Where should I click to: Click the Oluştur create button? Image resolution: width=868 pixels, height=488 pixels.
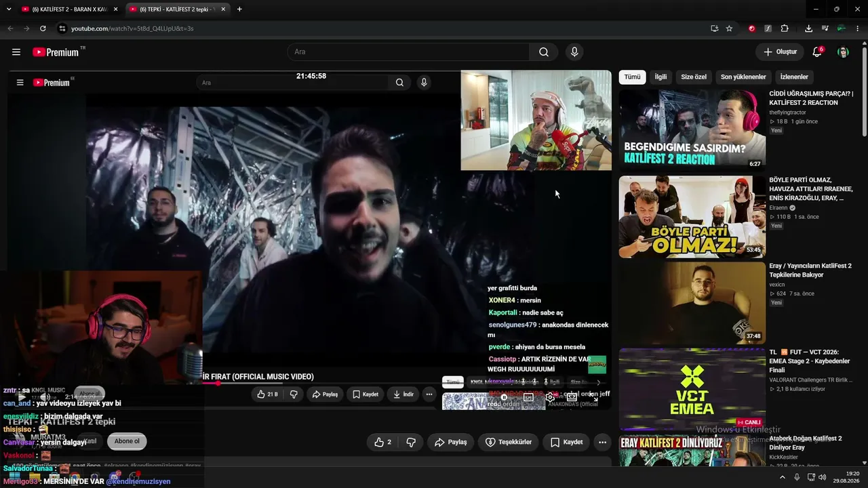(x=780, y=52)
